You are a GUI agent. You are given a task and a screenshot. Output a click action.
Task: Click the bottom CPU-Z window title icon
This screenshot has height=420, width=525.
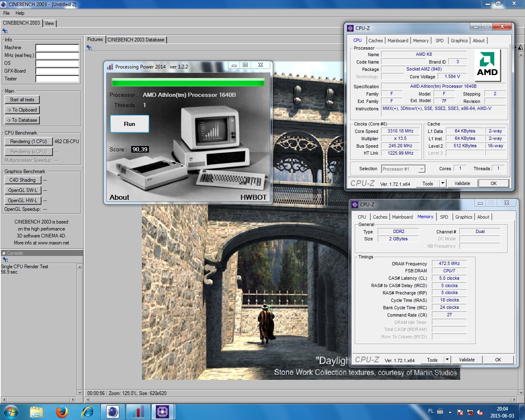point(354,204)
